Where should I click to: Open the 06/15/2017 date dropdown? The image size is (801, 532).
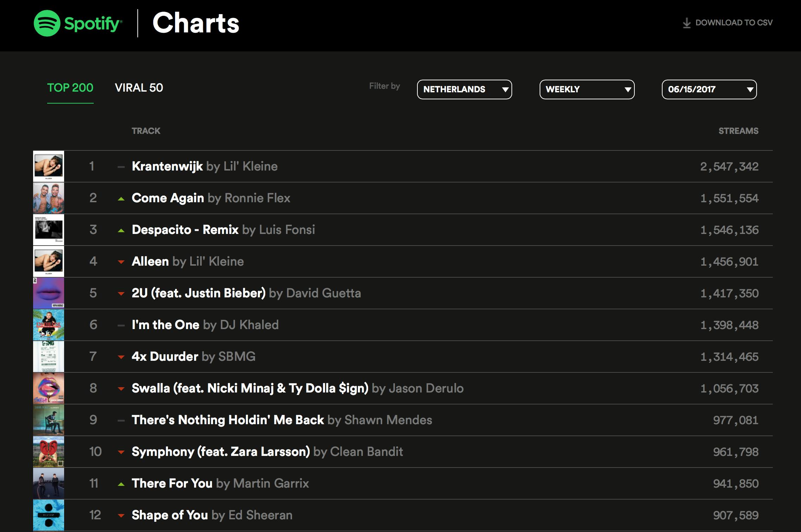coord(709,89)
